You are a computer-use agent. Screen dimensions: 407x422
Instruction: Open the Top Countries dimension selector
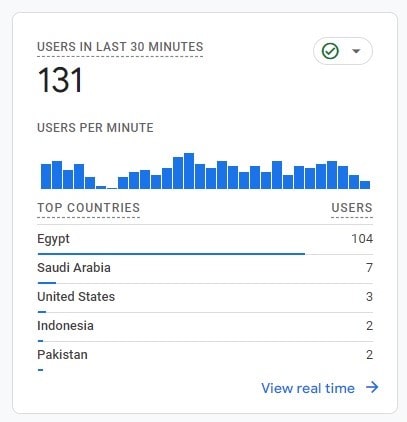pyautogui.click(x=88, y=208)
